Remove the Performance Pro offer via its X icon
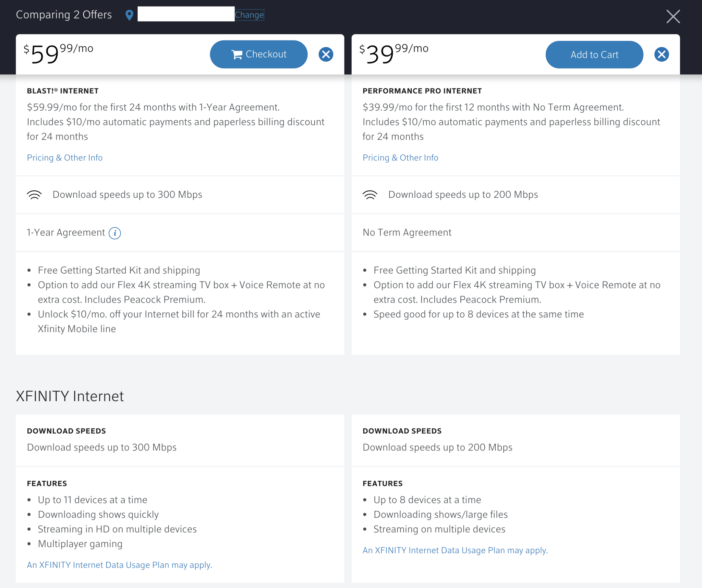The height and width of the screenshot is (588, 702). click(x=662, y=54)
